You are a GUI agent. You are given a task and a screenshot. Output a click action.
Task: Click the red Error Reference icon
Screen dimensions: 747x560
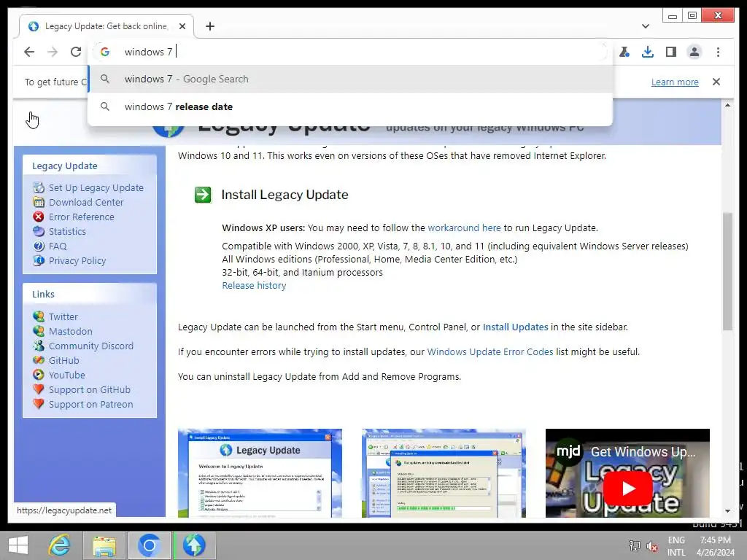39,217
